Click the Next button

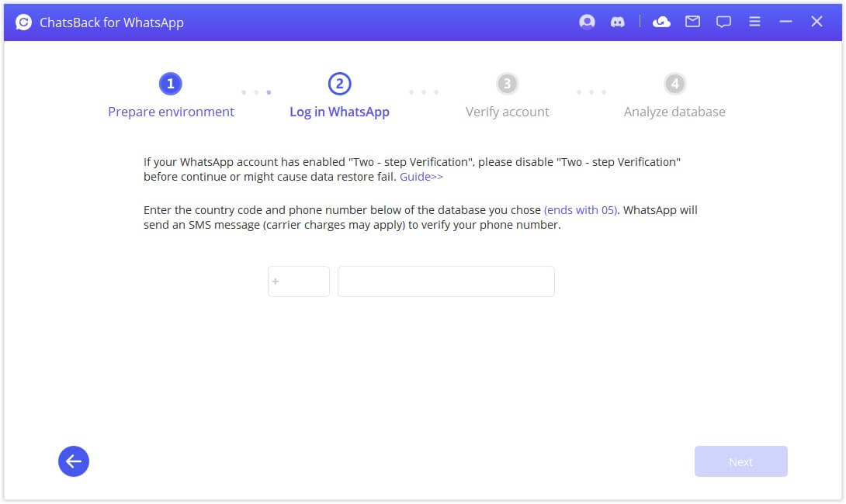pyautogui.click(x=740, y=461)
